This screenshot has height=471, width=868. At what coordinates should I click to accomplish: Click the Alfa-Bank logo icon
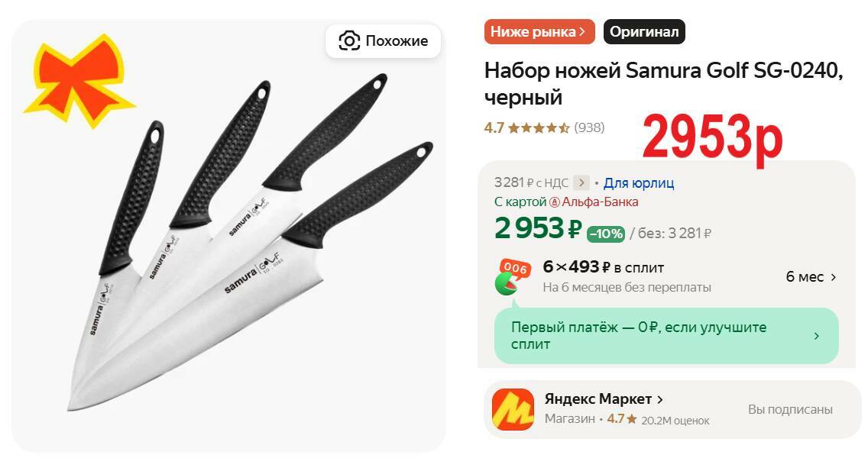click(x=554, y=202)
